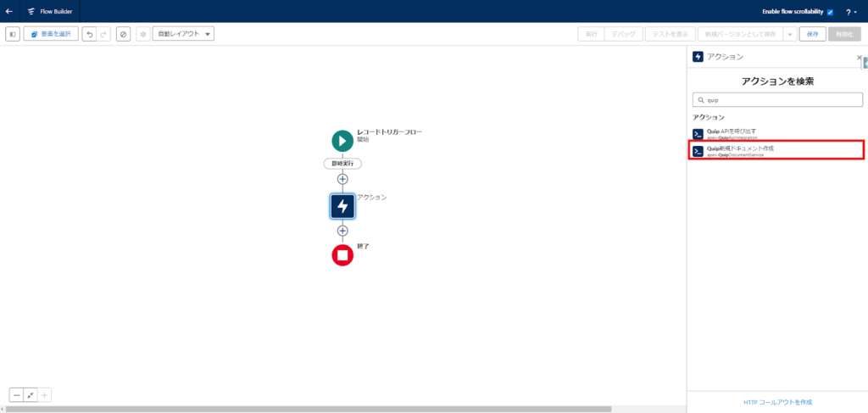Toggle the left toolbox panel icon
Viewport: 868px width, 413px height.
(13, 34)
